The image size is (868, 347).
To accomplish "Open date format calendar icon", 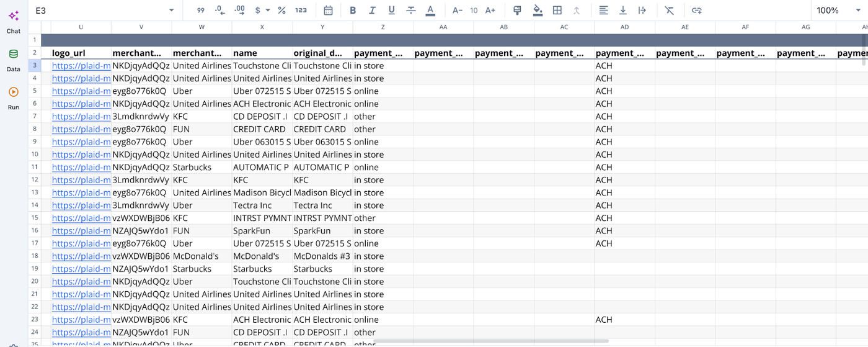I will coord(328,10).
